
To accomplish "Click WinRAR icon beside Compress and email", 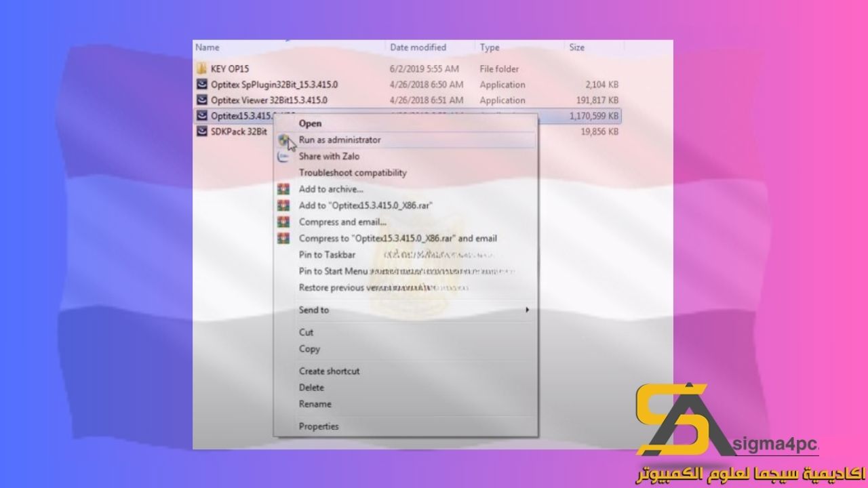I will click(x=283, y=222).
